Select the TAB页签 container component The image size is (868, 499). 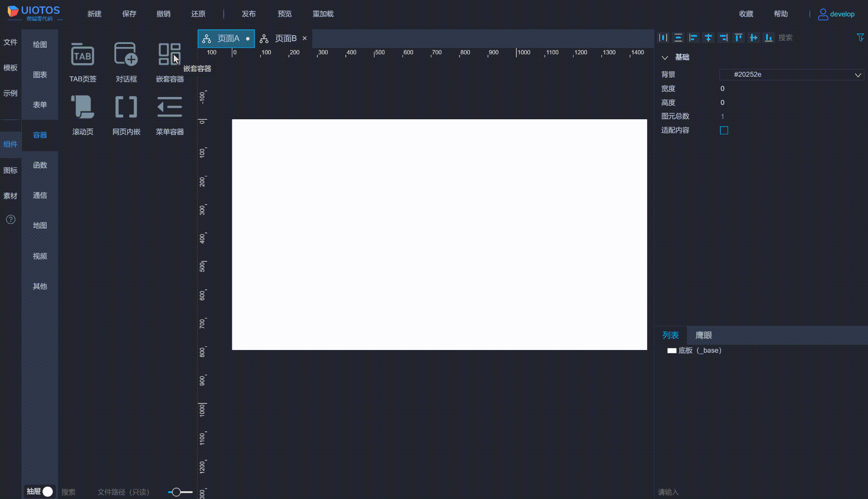pyautogui.click(x=83, y=62)
